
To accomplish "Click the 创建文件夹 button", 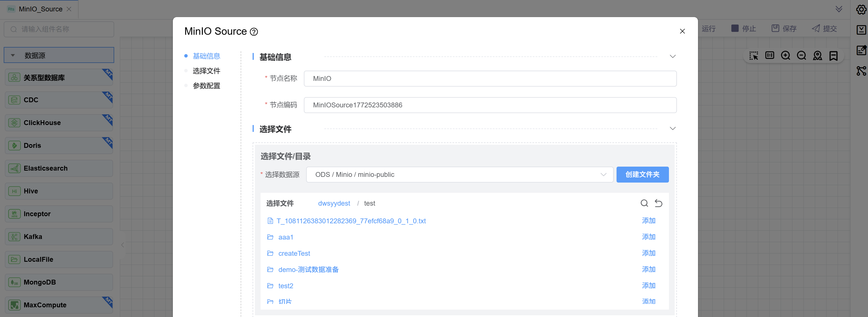I will coord(642,175).
